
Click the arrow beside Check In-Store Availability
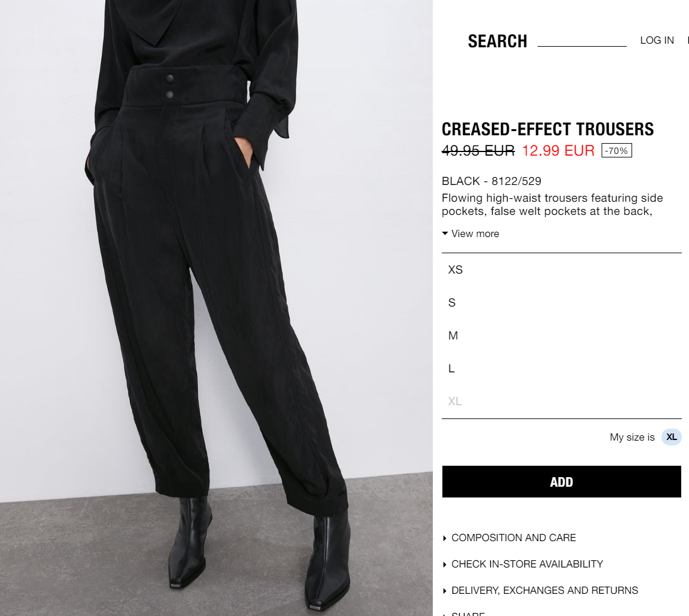[x=445, y=564]
